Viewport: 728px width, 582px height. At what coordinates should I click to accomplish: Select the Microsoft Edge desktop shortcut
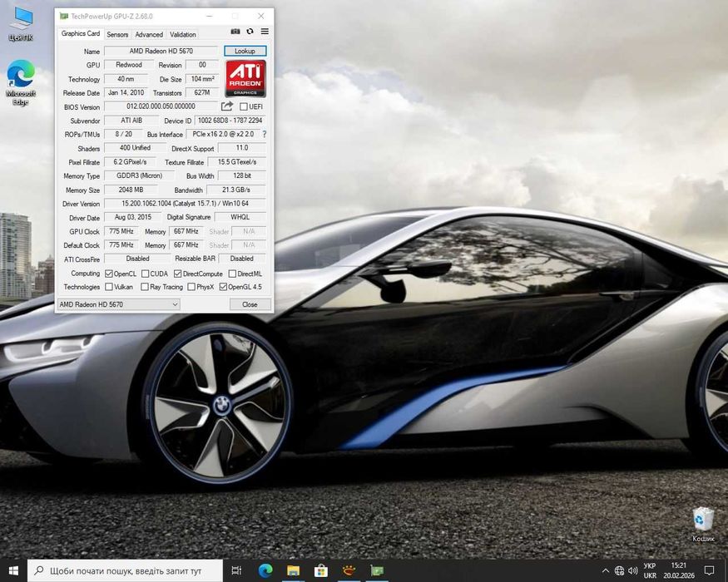pyautogui.click(x=21, y=83)
